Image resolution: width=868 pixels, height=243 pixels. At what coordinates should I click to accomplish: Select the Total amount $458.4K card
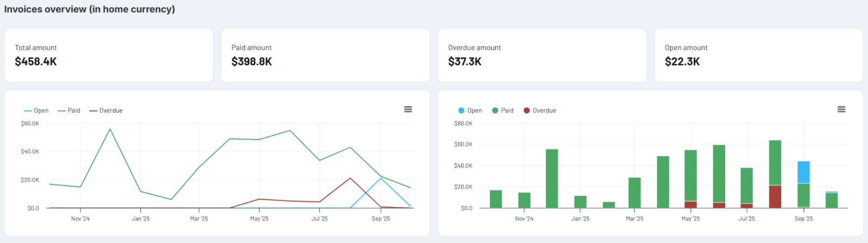click(109, 56)
